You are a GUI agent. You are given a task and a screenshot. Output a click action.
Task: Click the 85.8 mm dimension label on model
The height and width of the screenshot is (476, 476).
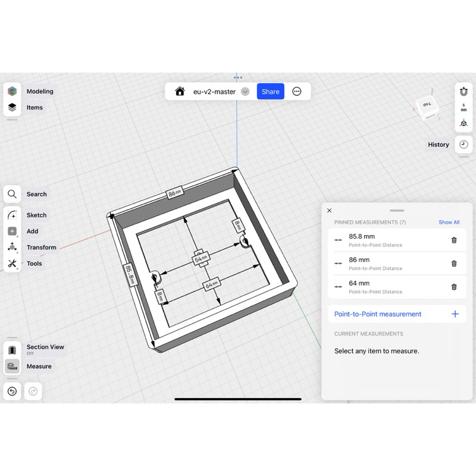click(x=130, y=274)
